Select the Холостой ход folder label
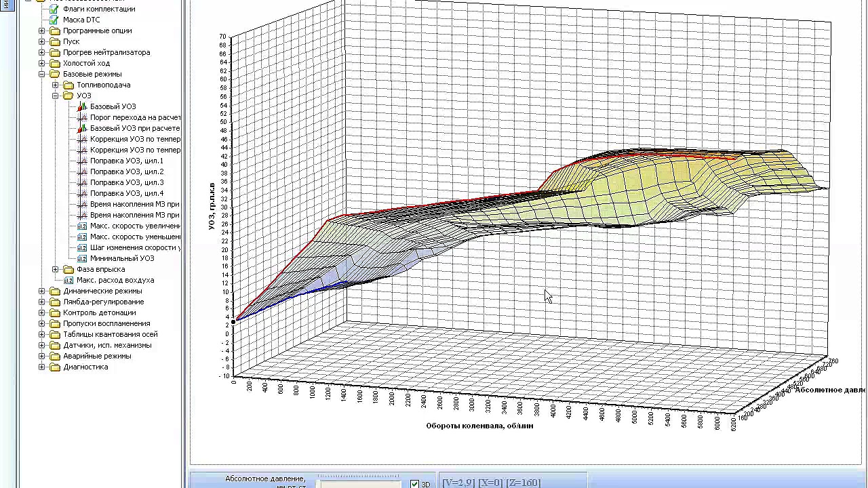This screenshot has height=488, width=868. click(86, 63)
